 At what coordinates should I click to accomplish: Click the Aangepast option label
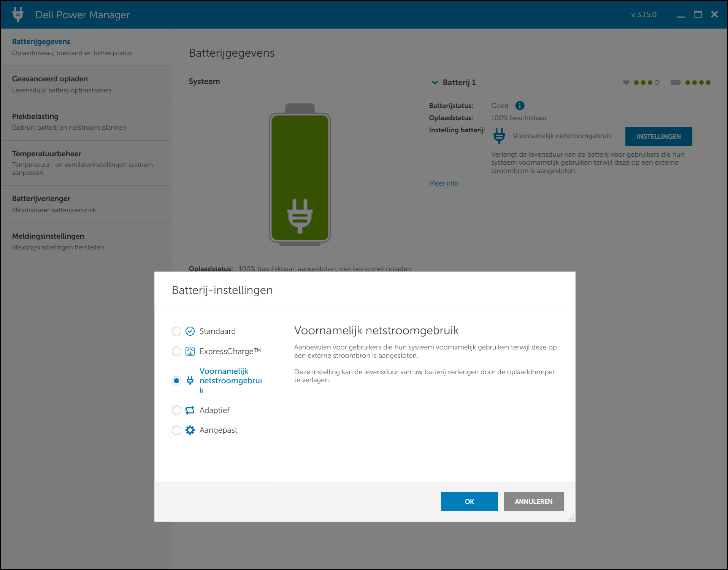coord(218,430)
